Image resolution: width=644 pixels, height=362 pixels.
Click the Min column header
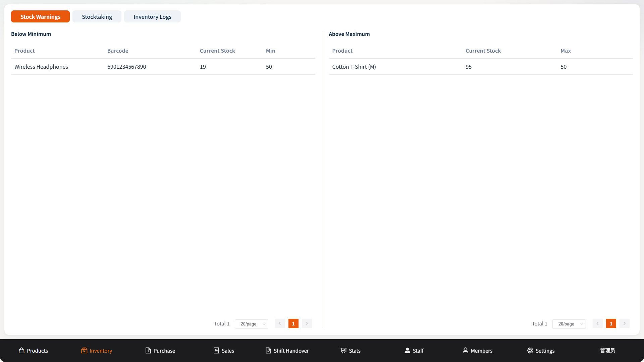270,51
